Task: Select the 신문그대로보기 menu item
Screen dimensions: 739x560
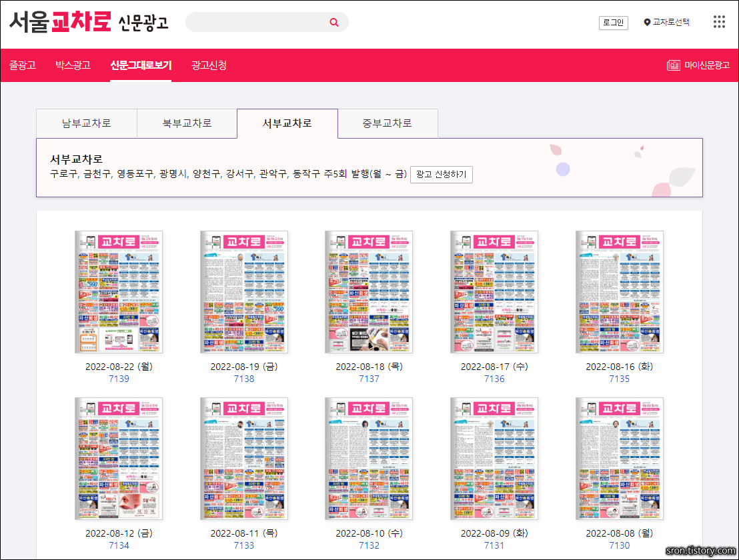Action: point(141,65)
